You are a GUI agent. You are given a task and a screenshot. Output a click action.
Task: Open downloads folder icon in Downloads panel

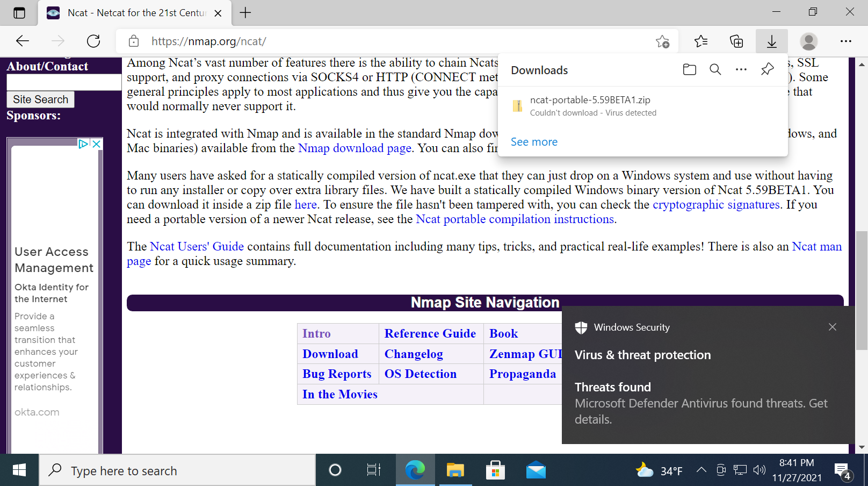click(689, 69)
